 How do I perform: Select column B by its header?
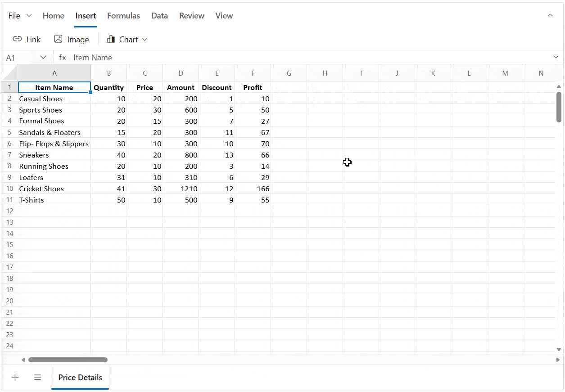[108, 72]
